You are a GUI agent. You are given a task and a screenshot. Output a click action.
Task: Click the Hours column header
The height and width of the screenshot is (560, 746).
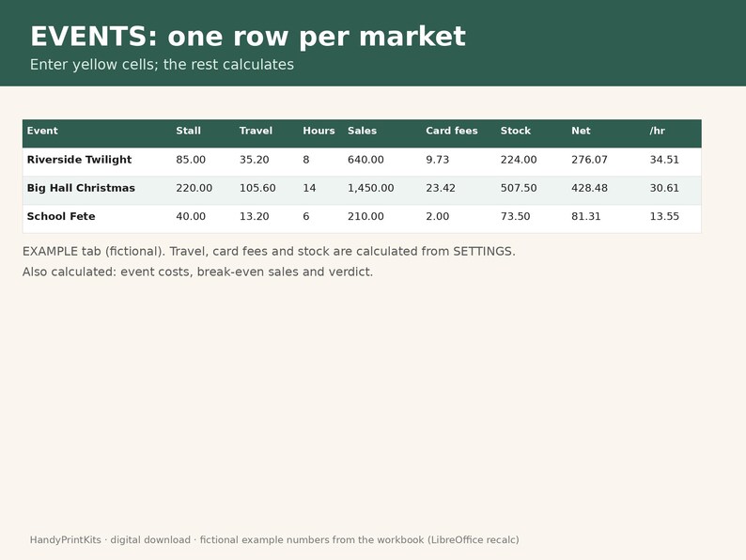[x=319, y=131]
